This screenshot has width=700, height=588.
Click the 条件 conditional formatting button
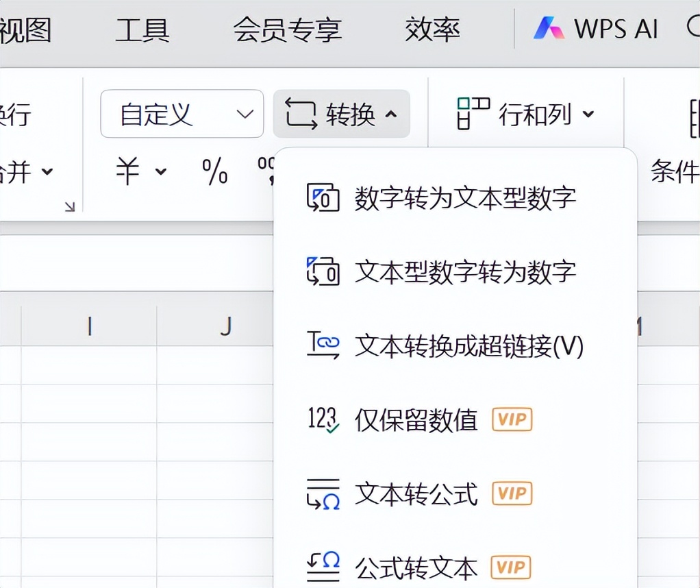pyautogui.click(x=675, y=171)
